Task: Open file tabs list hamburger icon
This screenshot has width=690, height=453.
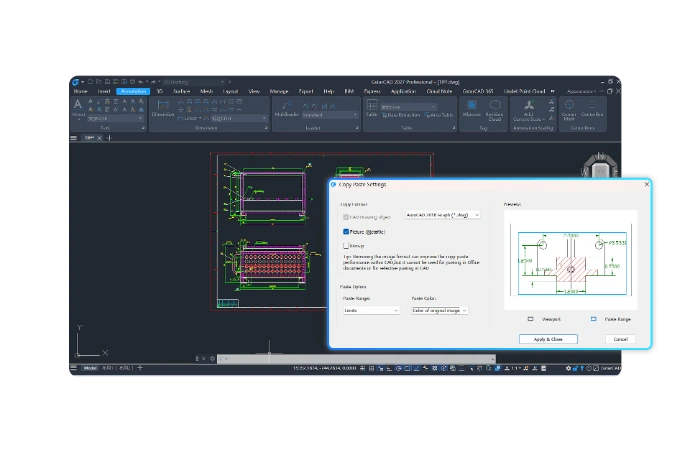Action: (73, 138)
